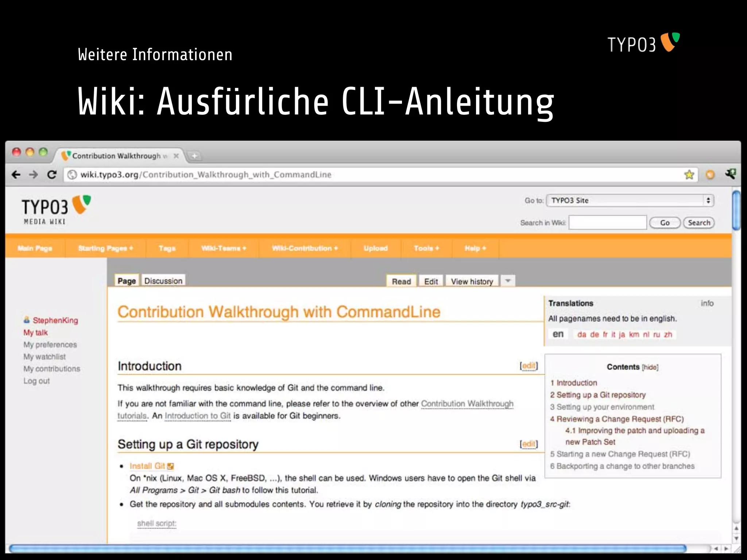Edit the Setting up a Git repository section
Viewport: 747px width, 560px height.
(x=529, y=444)
